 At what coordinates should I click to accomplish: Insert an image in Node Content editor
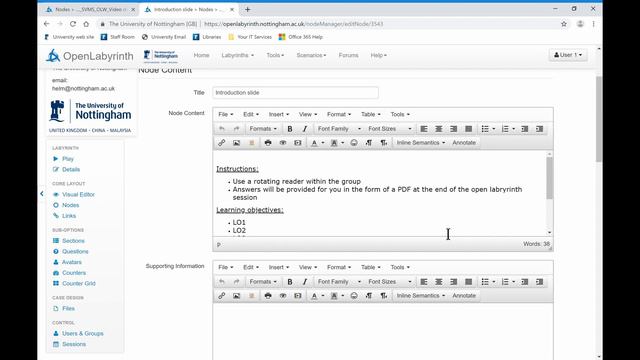click(236, 143)
